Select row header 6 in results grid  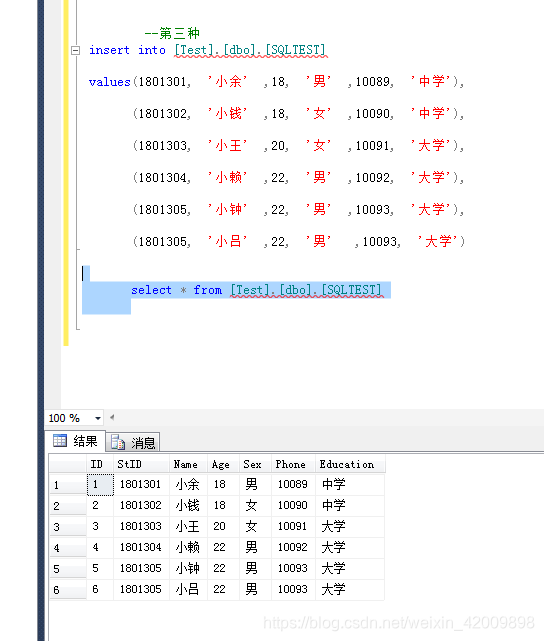(68, 590)
